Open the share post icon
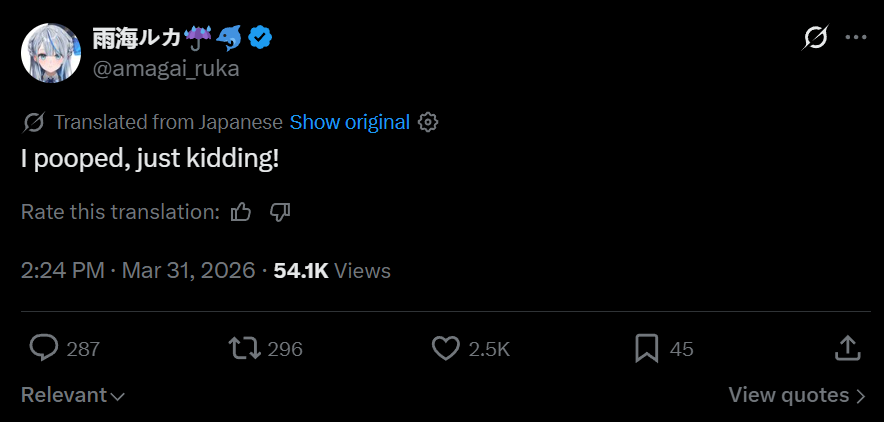Viewport: 884px width, 422px height. click(846, 348)
